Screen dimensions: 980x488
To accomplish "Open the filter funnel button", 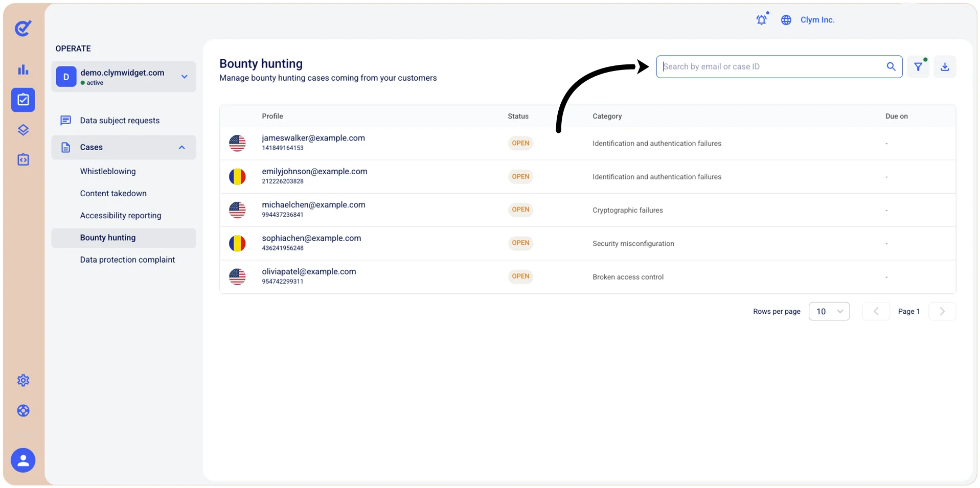I will click(x=918, y=66).
